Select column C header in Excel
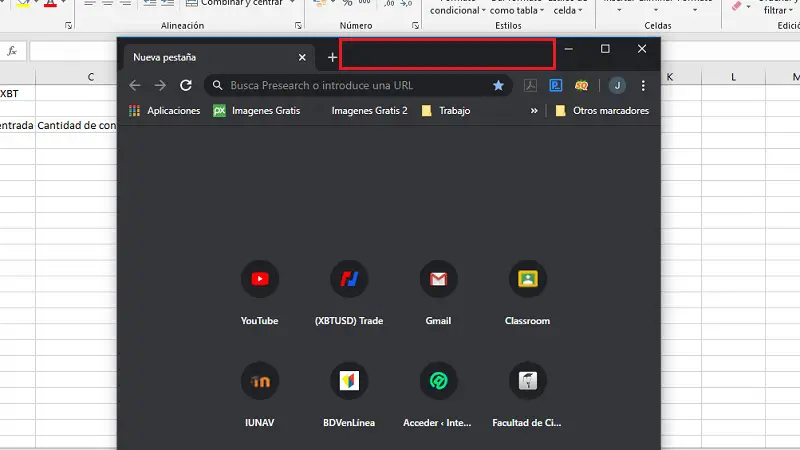This screenshot has width=800, height=450. (x=91, y=77)
